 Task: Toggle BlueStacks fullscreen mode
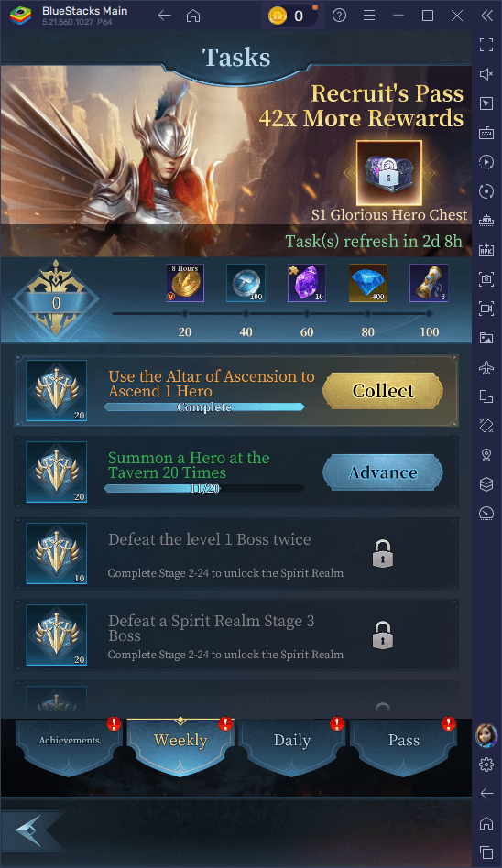click(x=486, y=45)
